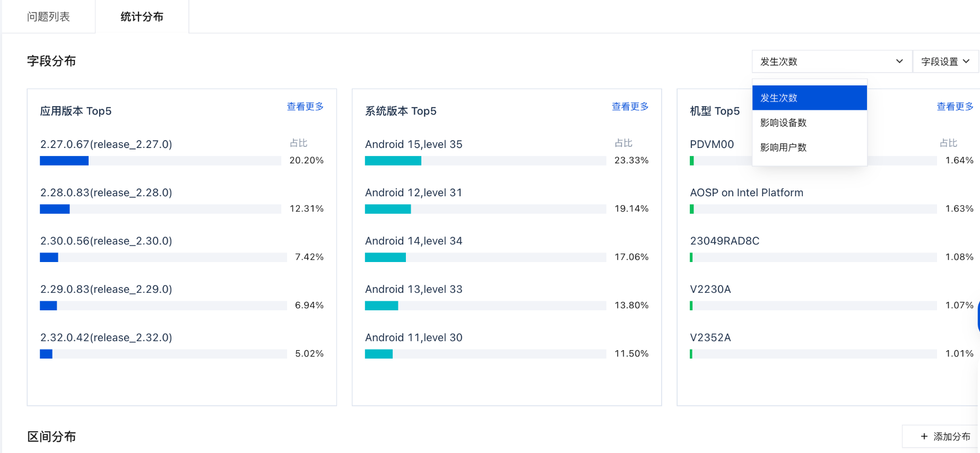Click the plus icon beside 添加分布
Viewport: 980px width, 453px height.
click(924, 437)
